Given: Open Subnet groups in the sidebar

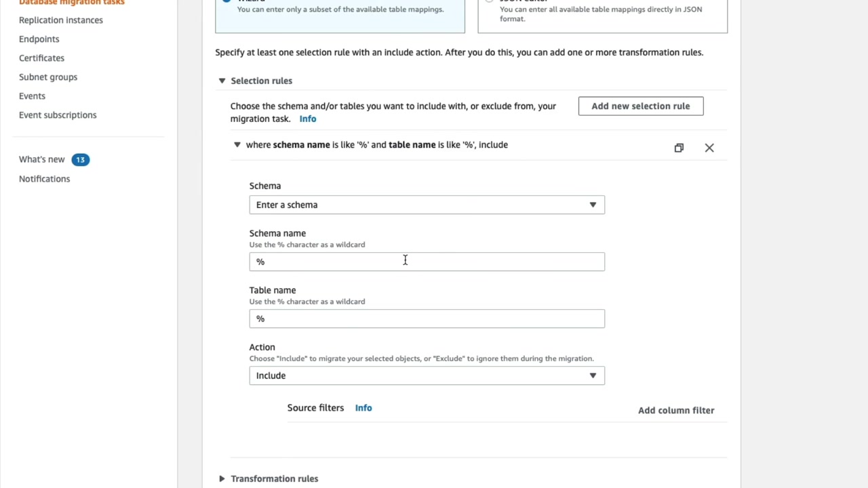Looking at the screenshot, I should click(x=48, y=77).
